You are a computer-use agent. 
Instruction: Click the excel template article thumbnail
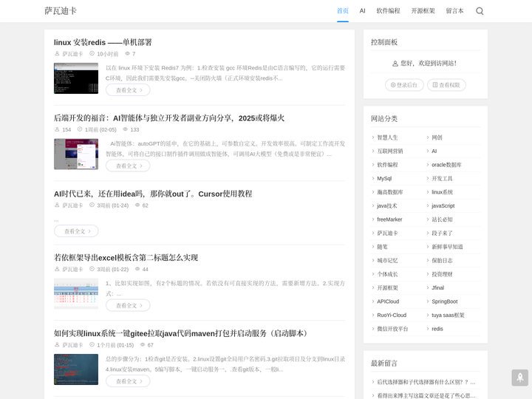point(76,294)
